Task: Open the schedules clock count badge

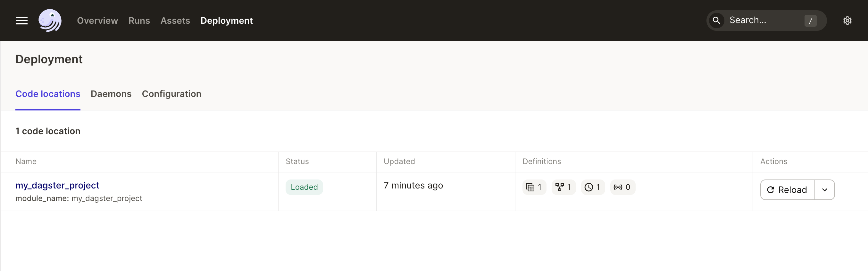Action: click(593, 187)
